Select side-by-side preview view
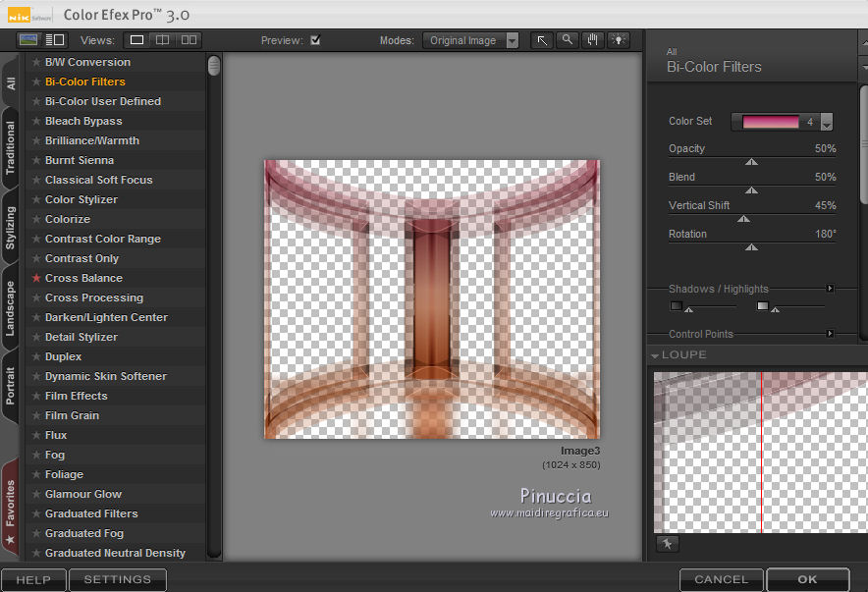The image size is (868, 592). (189, 40)
